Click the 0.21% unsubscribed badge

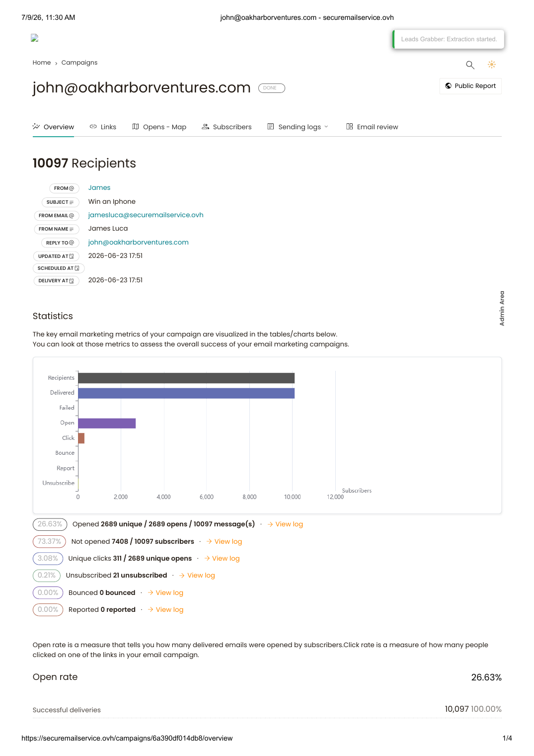point(47,576)
